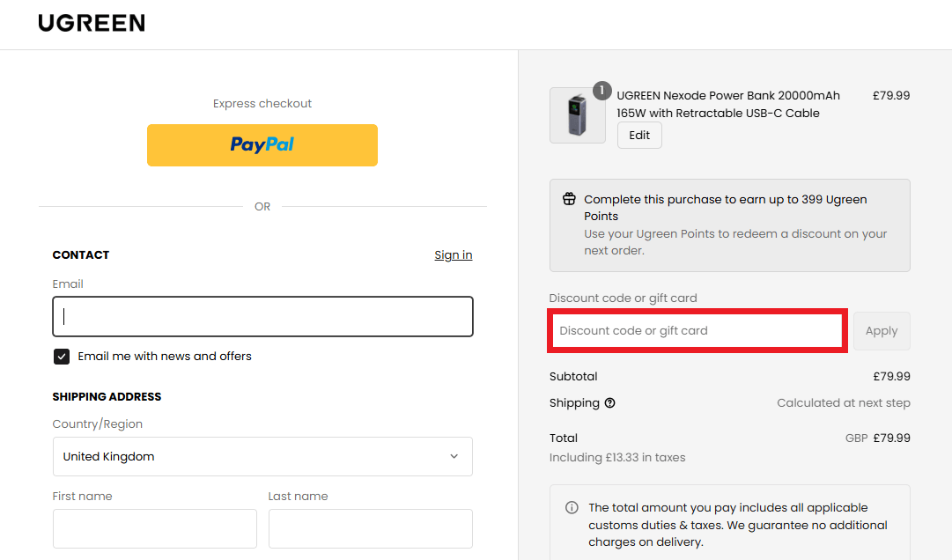Click the PayPal logo on the yellow button
Screen dimensions: 952x560
[262, 144]
